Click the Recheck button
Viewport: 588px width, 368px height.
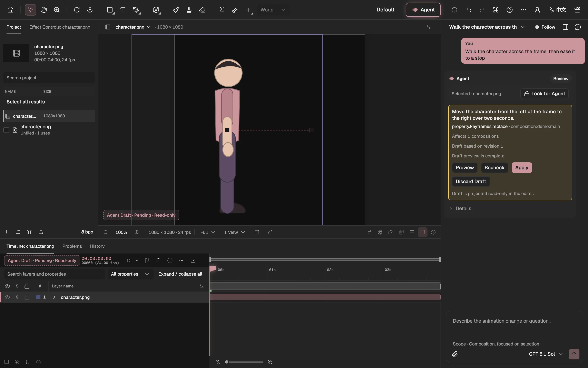[494, 168]
